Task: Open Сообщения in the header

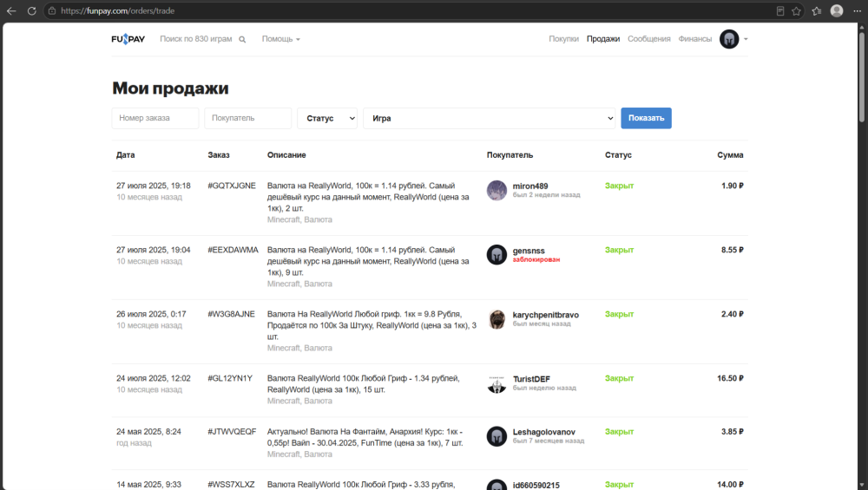Action: coord(648,39)
